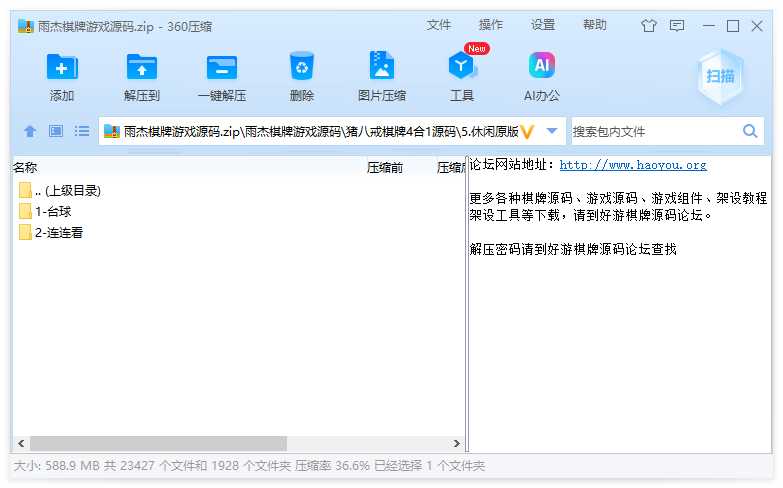
Task: Click the 扫描 (Scan) hexagon button
Action: [721, 76]
